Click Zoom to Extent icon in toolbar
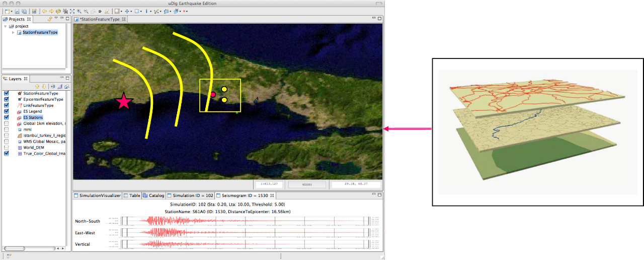 click(72, 11)
